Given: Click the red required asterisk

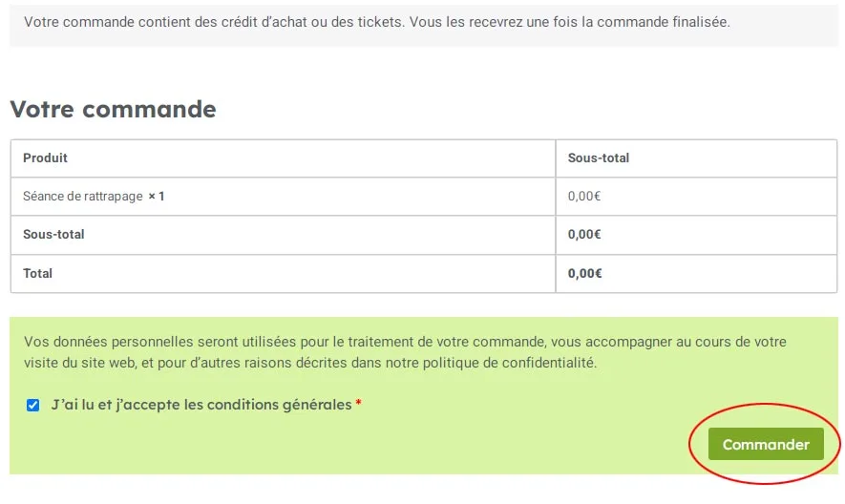Looking at the screenshot, I should pos(358,404).
